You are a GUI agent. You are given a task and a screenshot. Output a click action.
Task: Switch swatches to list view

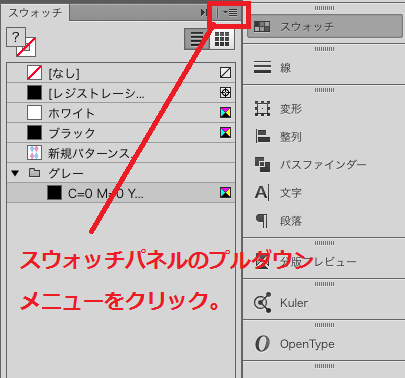(x=197, y=39)
